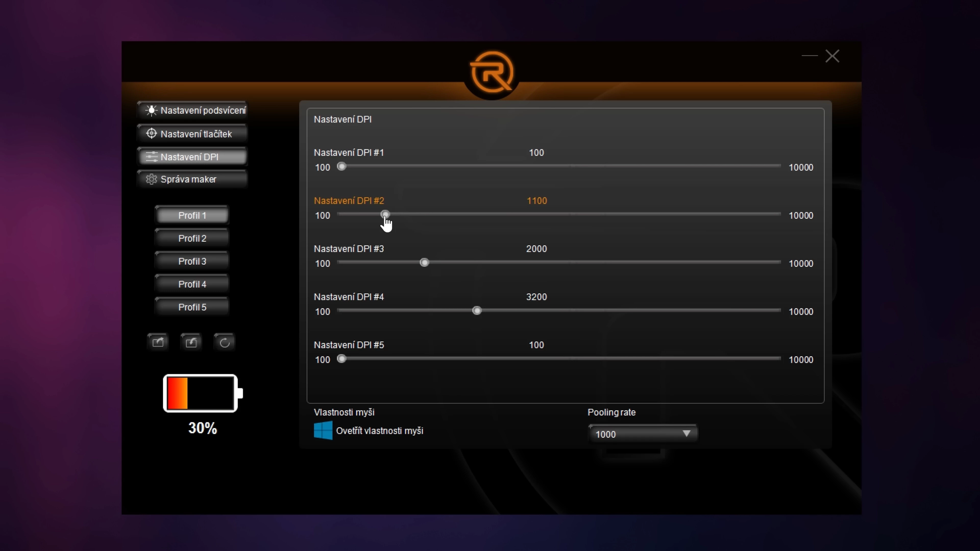Open Správa maker section

point(192,179)
